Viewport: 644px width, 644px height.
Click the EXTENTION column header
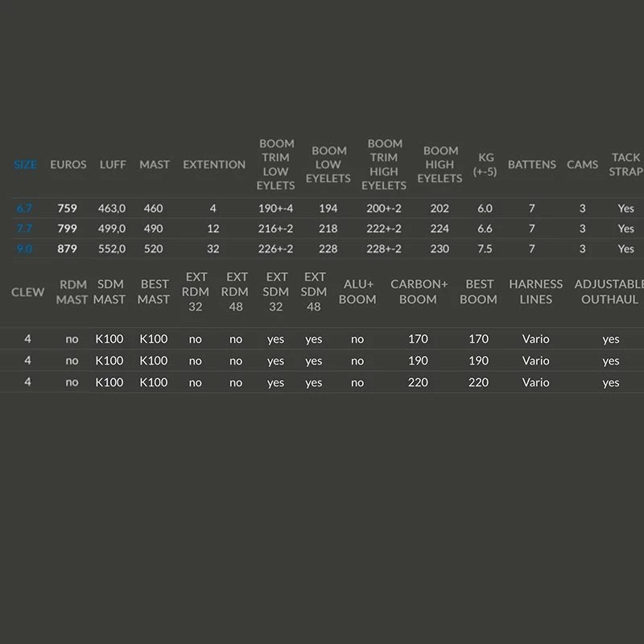pyautogui.click(x=214, y=164)
